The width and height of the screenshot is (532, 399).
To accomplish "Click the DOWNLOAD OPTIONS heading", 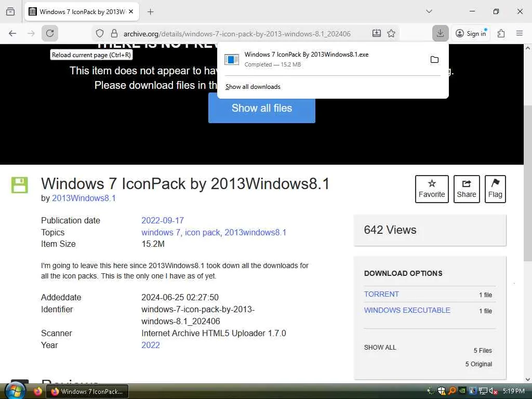I will pos(403,273).
